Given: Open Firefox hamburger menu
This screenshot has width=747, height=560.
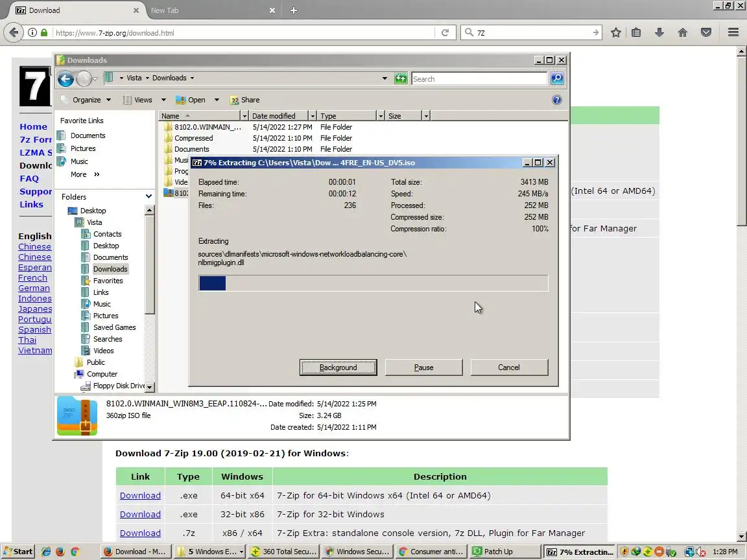Looking at the screenshot, I should [x=733, y=32].
